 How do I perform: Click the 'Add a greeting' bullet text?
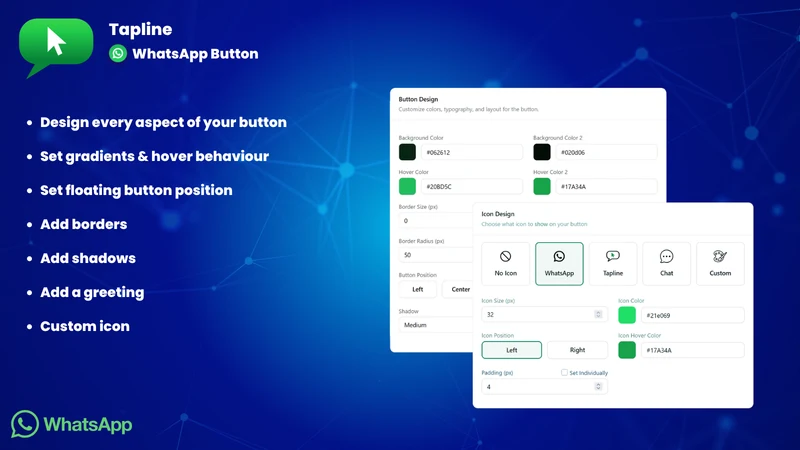[92, 292]
